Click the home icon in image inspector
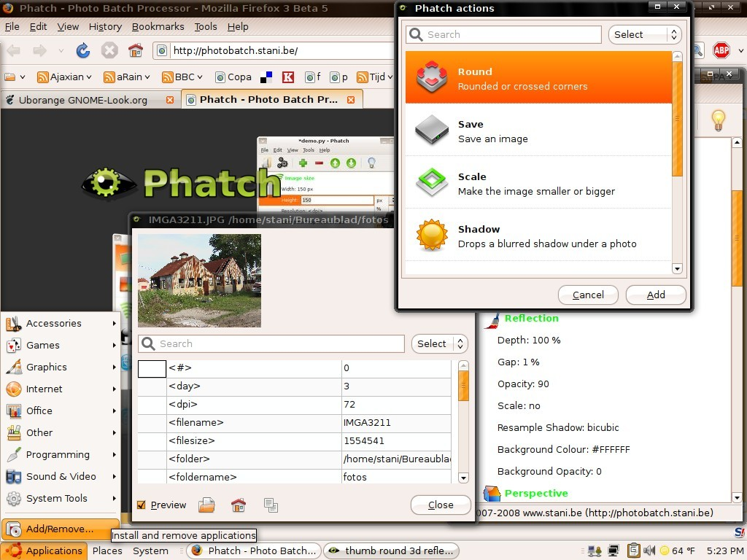747x560 pixels. (238, 505)
